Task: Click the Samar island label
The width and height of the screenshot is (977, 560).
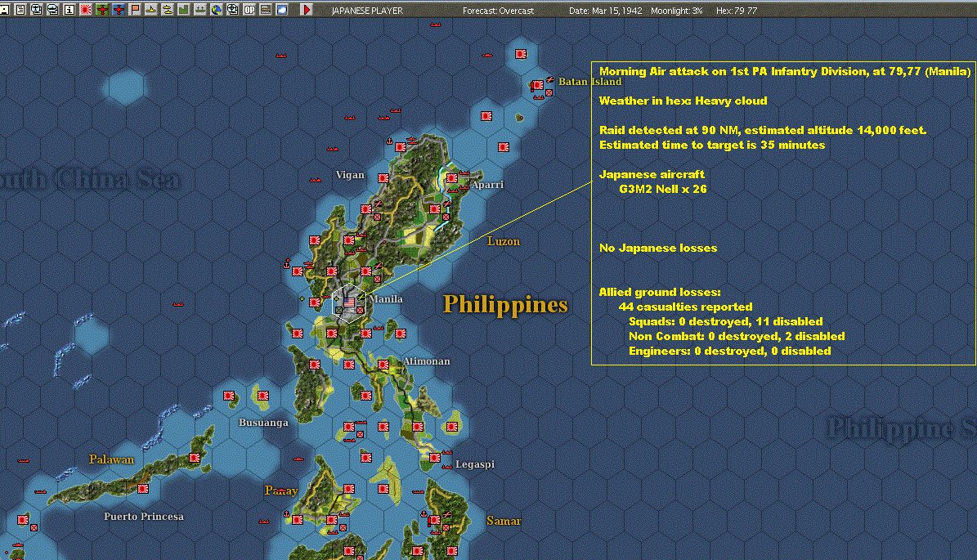Action: tap(504, 521)
